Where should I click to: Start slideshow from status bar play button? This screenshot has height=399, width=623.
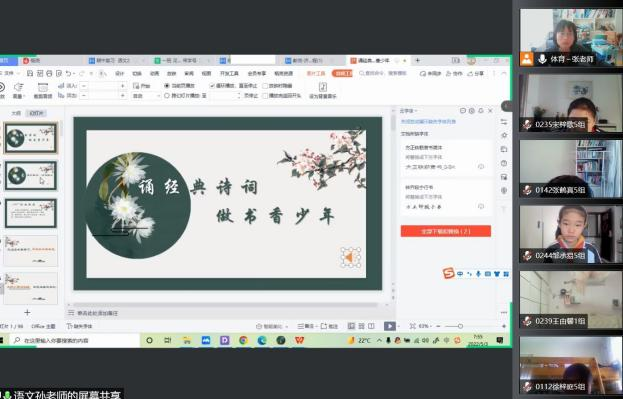389,326
